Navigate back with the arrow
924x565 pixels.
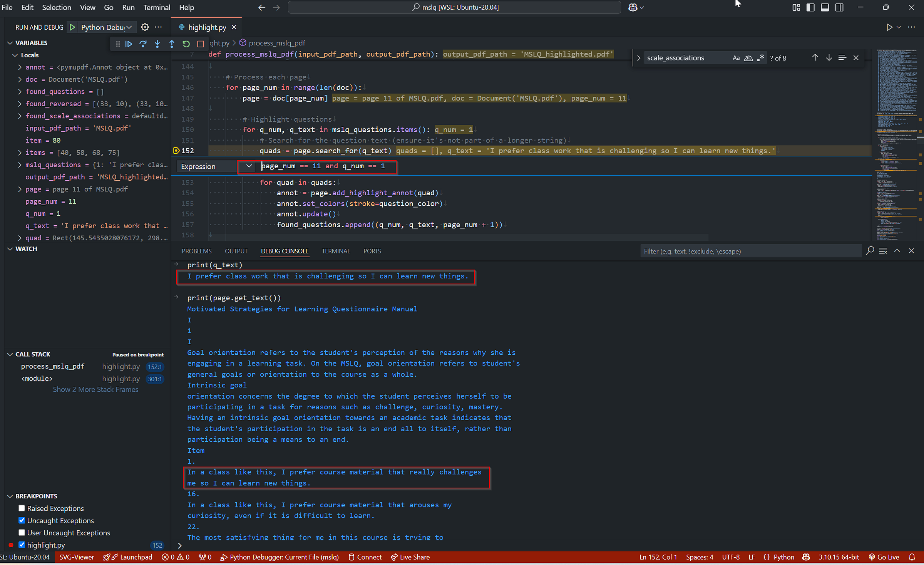tap(262, 8)
